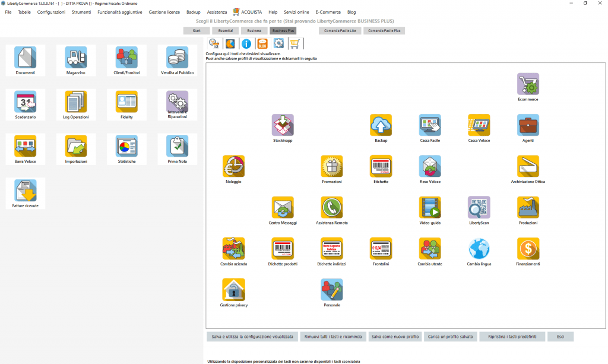Select the Cambia azienda icon

[x=233, y=248]
